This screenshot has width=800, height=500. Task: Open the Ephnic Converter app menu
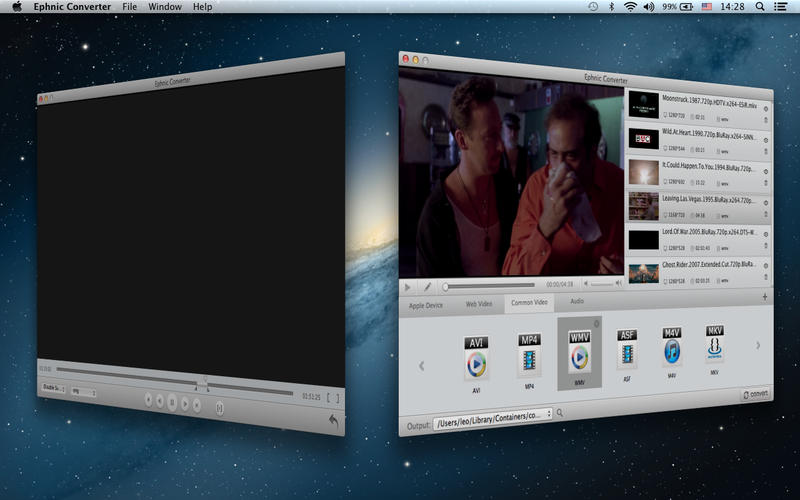[x=72, y=7]
